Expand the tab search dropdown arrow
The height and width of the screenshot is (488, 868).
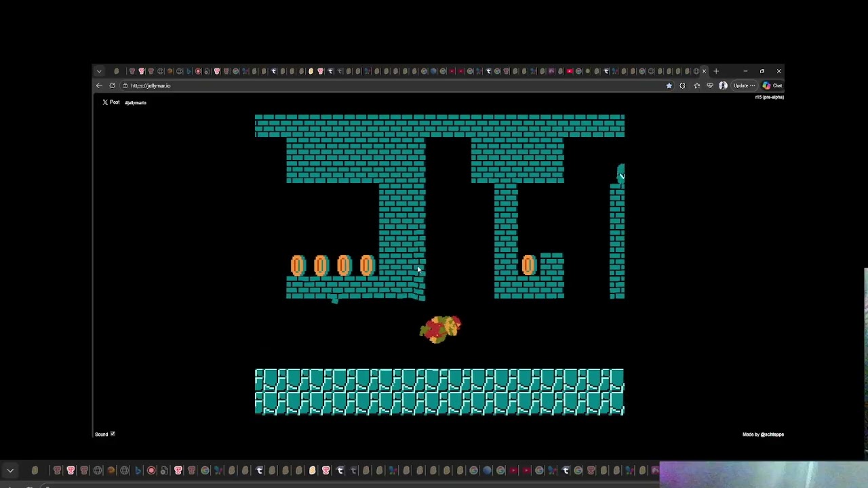tap(99, 71)
